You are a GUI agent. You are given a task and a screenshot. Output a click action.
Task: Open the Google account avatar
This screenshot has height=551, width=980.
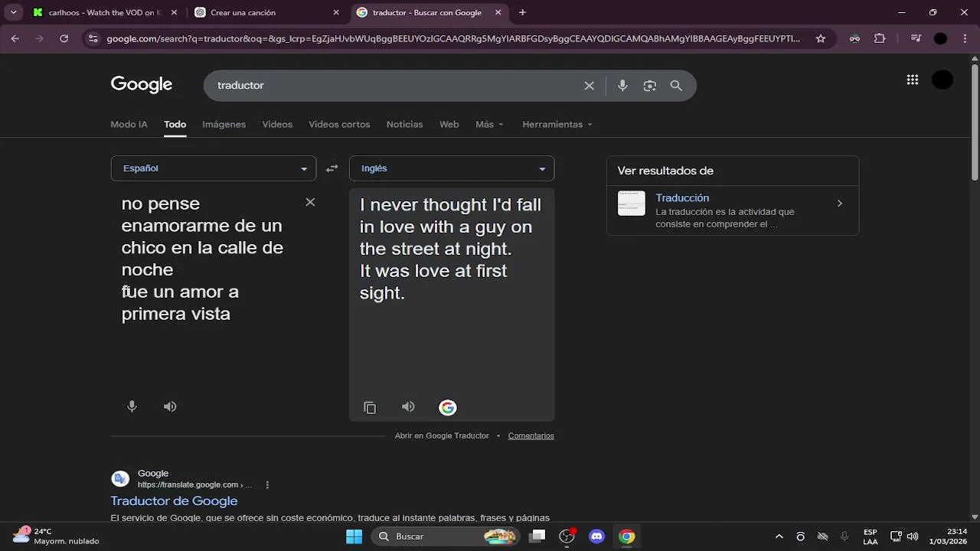[x=942, y=80]
